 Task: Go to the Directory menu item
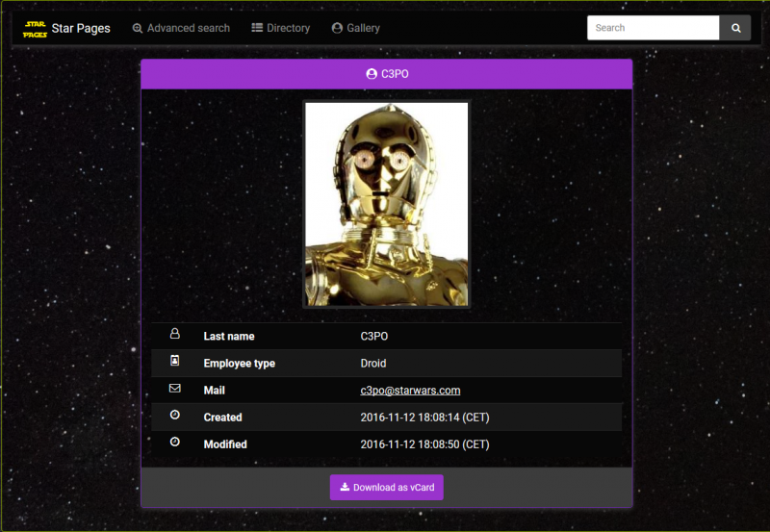pyautogui.click(x=281, y=29)
